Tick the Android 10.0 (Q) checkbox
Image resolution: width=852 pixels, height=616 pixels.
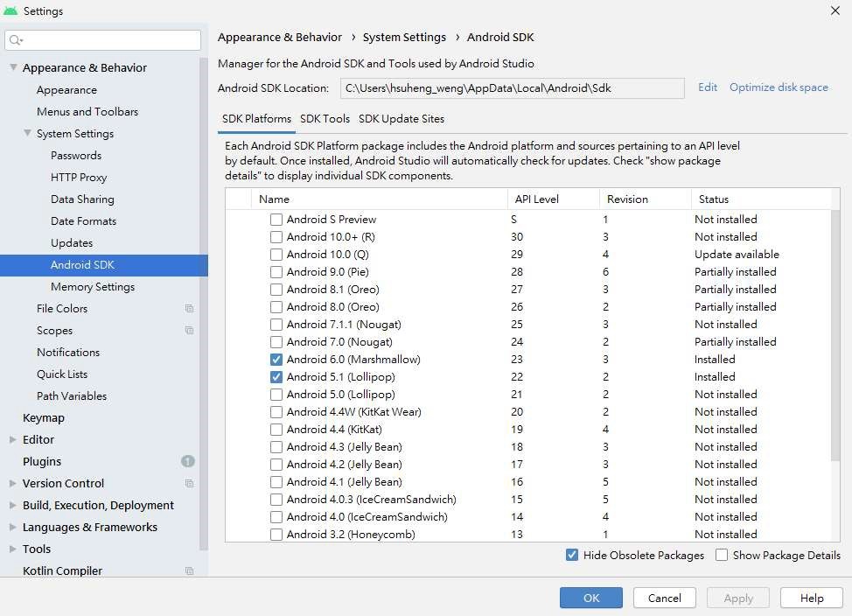pos(276,255)
